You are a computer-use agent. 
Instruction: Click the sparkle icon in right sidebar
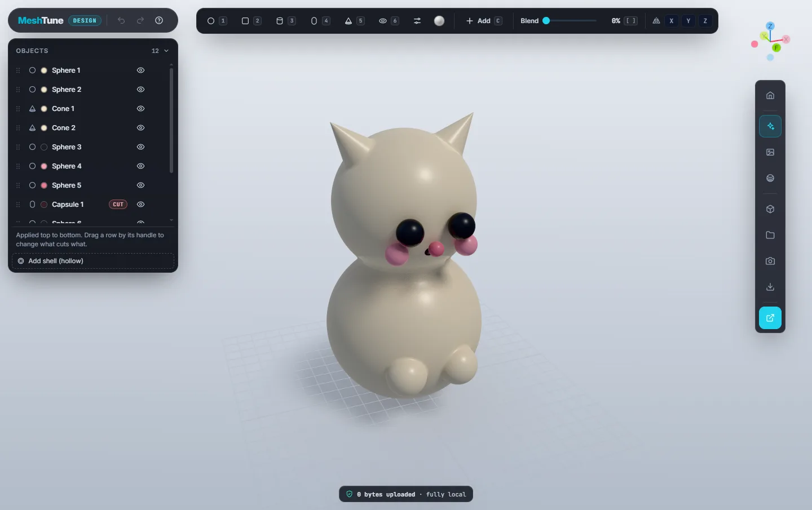click(x=770, y=126)
